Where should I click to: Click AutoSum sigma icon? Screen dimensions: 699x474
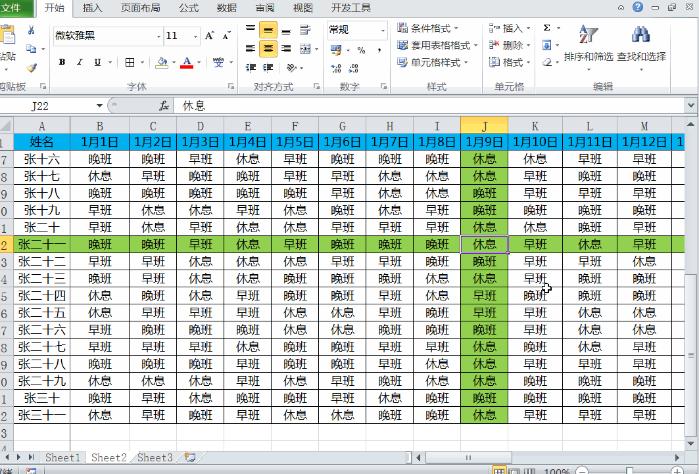click(547, 28)
